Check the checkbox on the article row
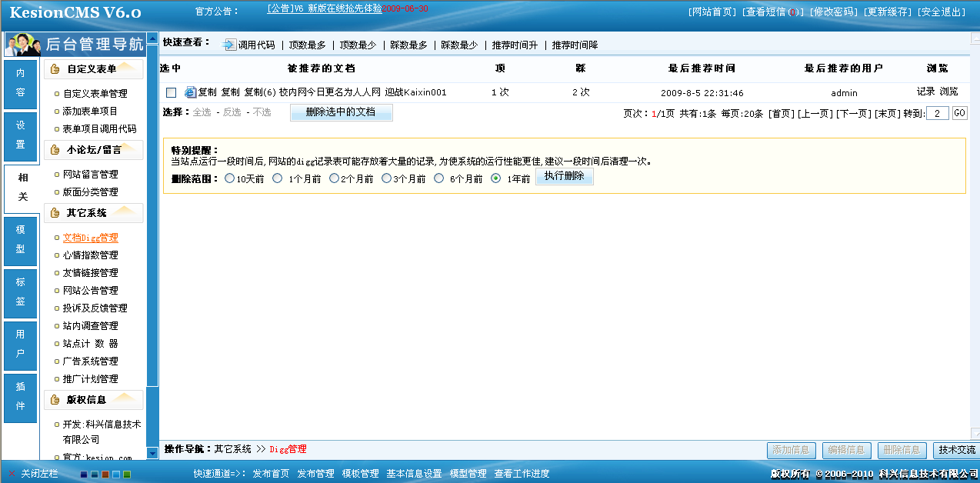Screen dimensions: 980x483 pos(171,92)
